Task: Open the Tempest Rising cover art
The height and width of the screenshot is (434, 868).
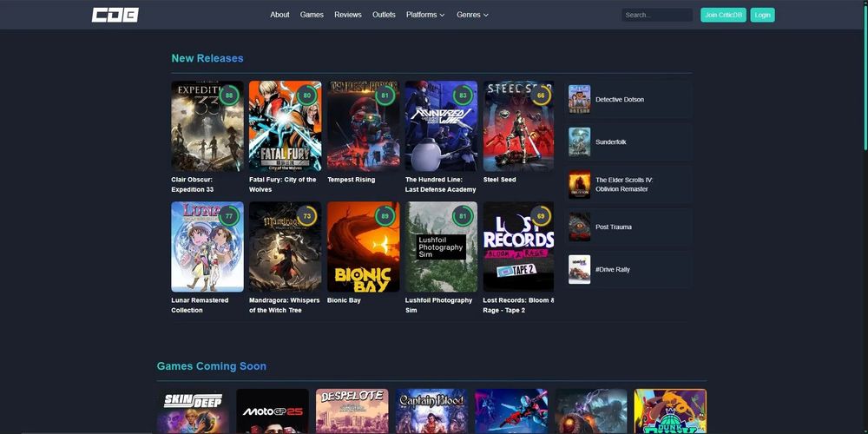Action: pos(363,126)
